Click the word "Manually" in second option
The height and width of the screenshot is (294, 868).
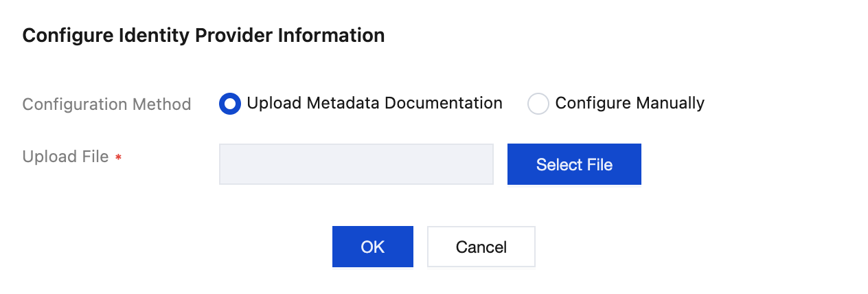click(x=670, y=103)
